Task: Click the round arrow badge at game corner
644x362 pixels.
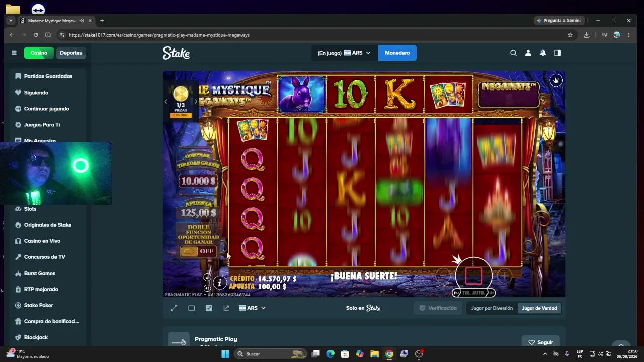Action: click(556, 80)
